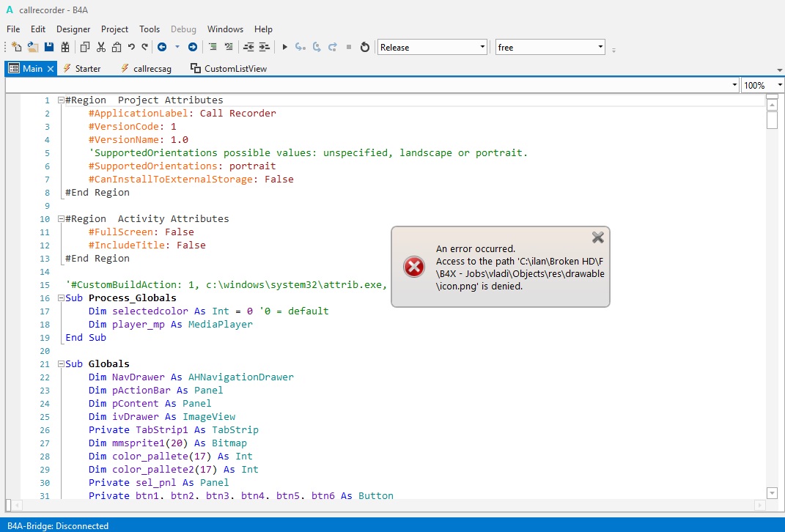
Task: Open the Release build configuration dropdown
Action: [x=481, y=47]
